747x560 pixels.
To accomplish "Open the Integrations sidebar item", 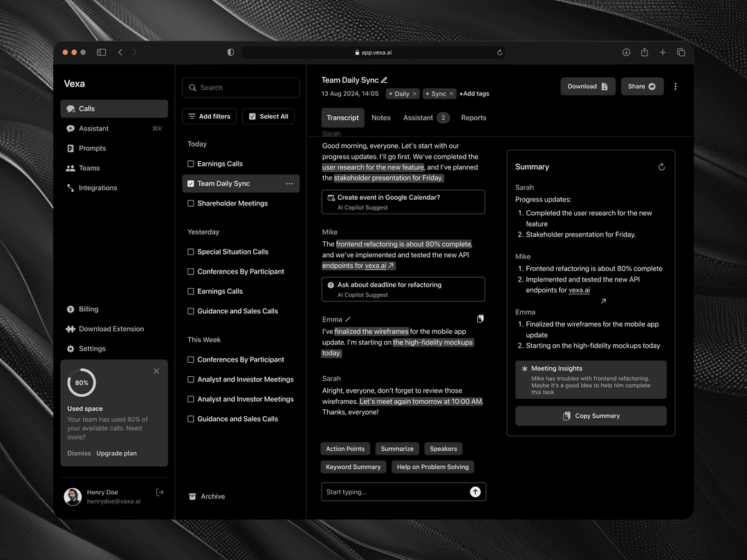I will (98, 188).
